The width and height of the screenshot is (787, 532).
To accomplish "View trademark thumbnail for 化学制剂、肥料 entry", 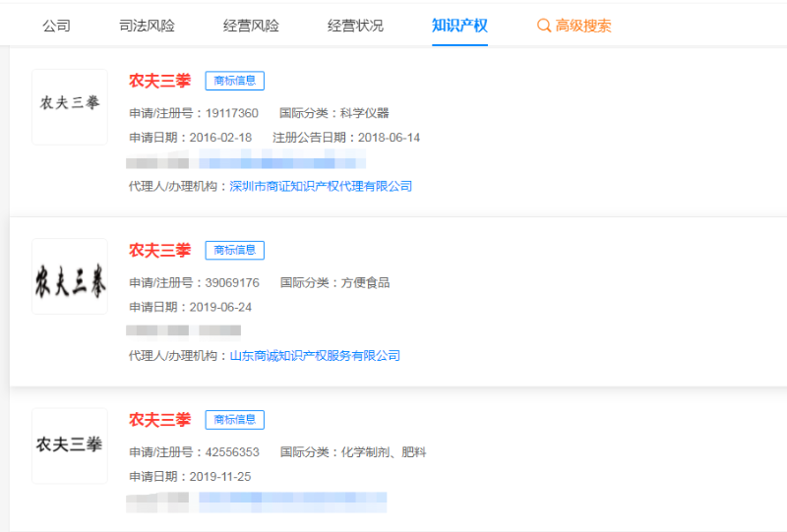I will tap(70, 446).
